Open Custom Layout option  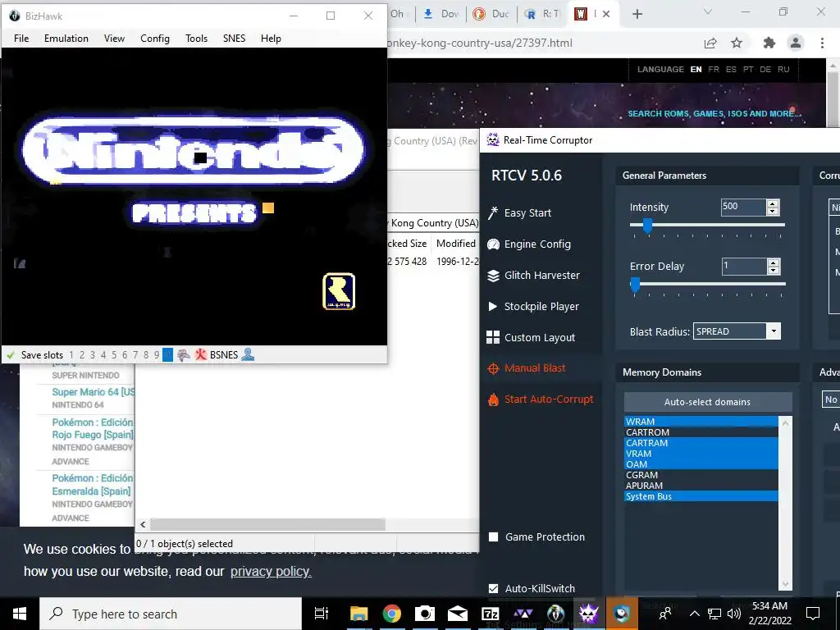(x=531, y=337)
